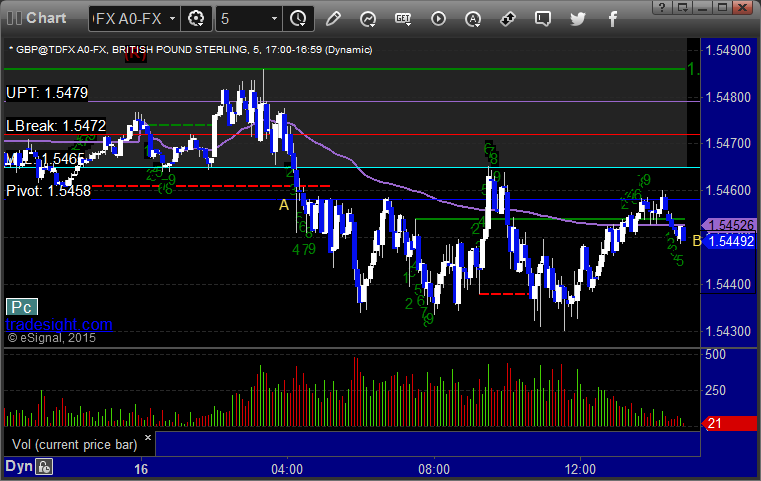Click the LBreak: 1.5472 label

(56, 126)
